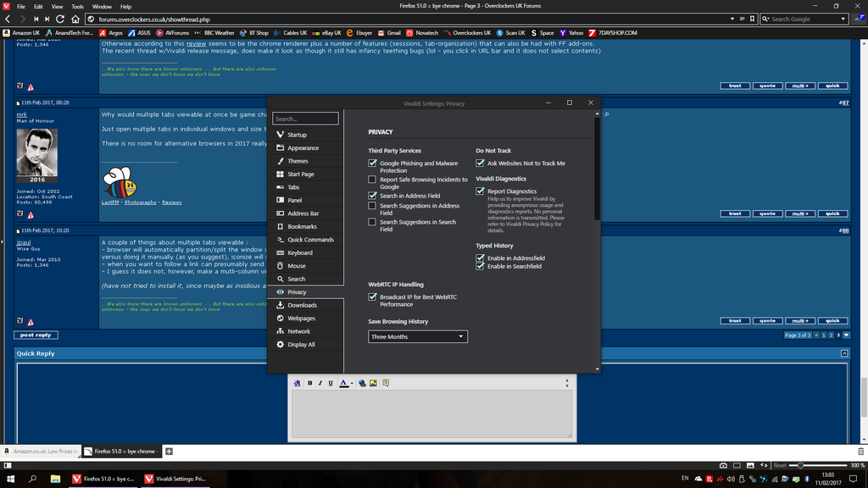The height and width of the screenshot is (488, 868).
Task: Go to the browser home page
Action: pyautogui.click(x=75, y=19)
